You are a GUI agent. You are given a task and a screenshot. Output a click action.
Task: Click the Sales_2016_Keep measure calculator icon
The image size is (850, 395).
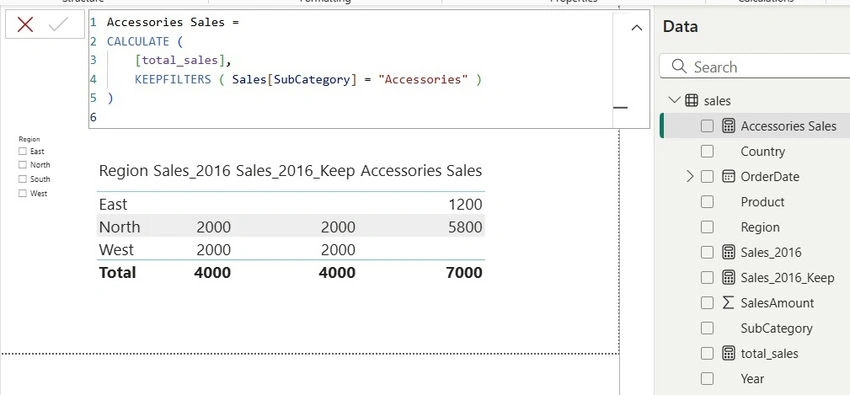point(729,278)
